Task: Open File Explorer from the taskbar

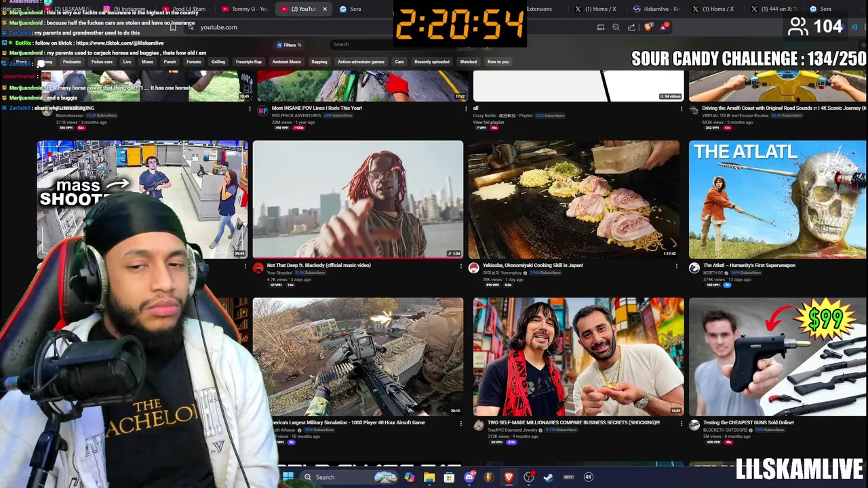Action: tap(429, 477)
